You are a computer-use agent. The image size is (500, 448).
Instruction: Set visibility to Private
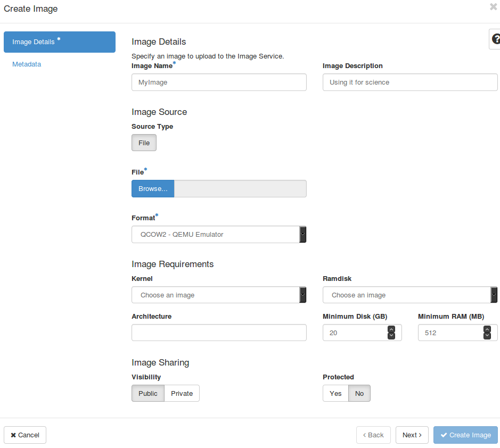[x=182, y=393]
